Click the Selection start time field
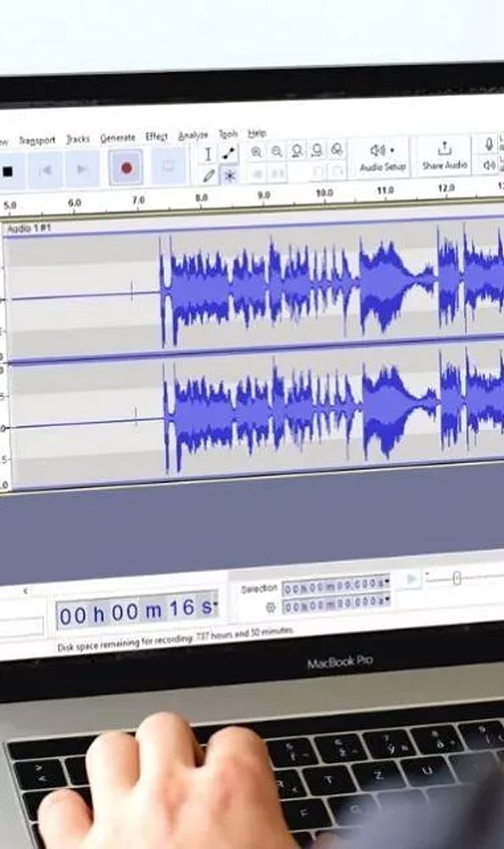 (335, 586)
